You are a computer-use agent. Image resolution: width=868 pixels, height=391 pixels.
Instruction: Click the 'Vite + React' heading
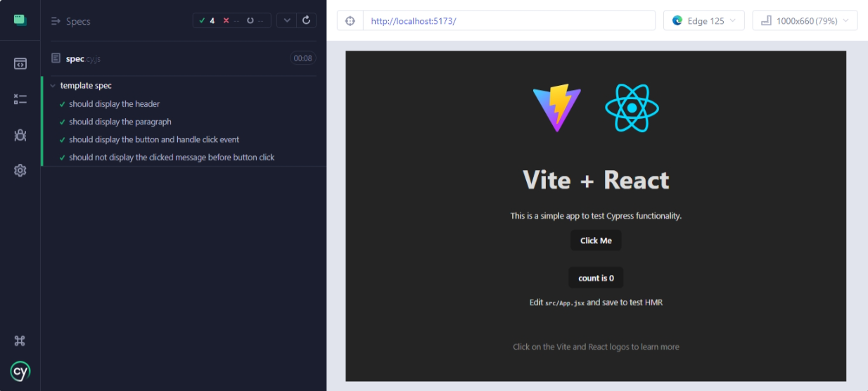(596, 180)
